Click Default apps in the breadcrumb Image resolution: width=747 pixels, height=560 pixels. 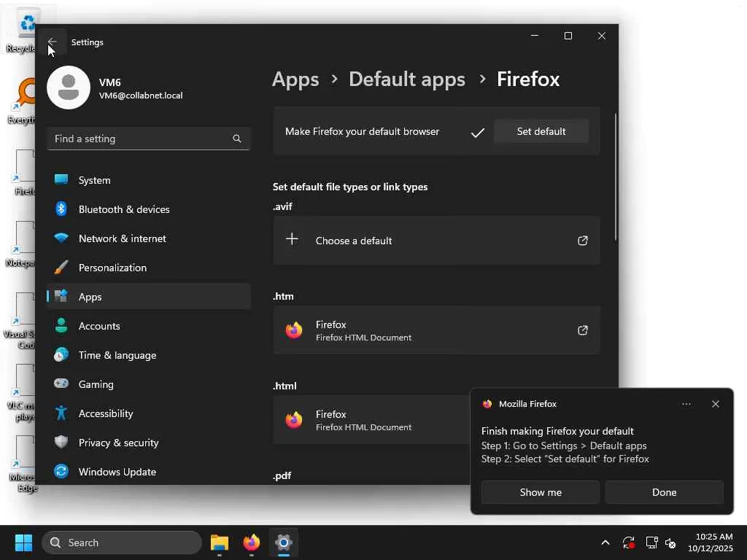[x=406, y=79]
